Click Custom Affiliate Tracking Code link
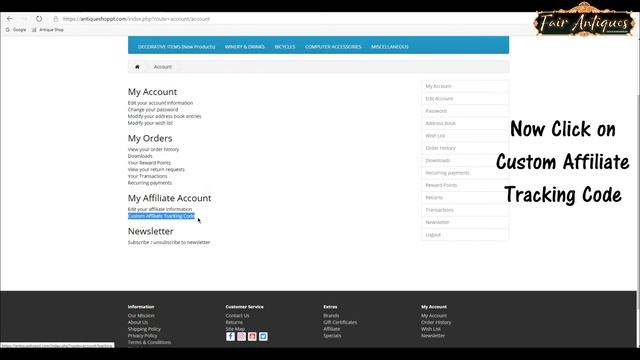 162,216
